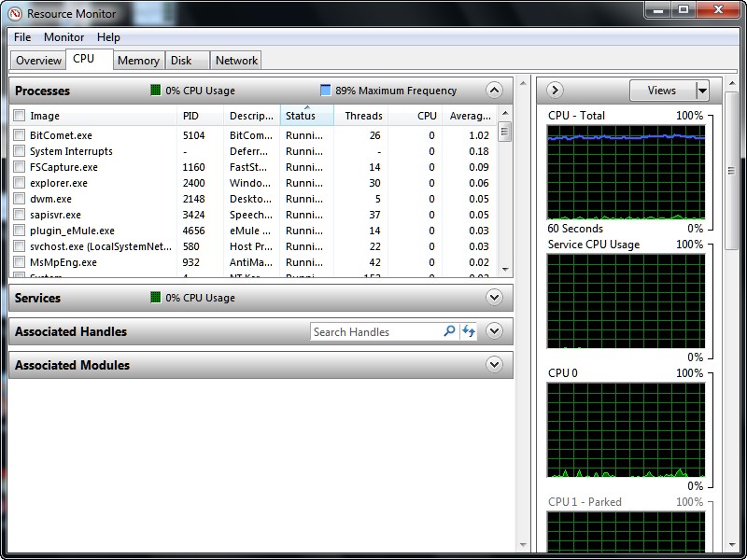Click the CPU 0 graph
Screen dimensions: 747x560
point(626,429)
